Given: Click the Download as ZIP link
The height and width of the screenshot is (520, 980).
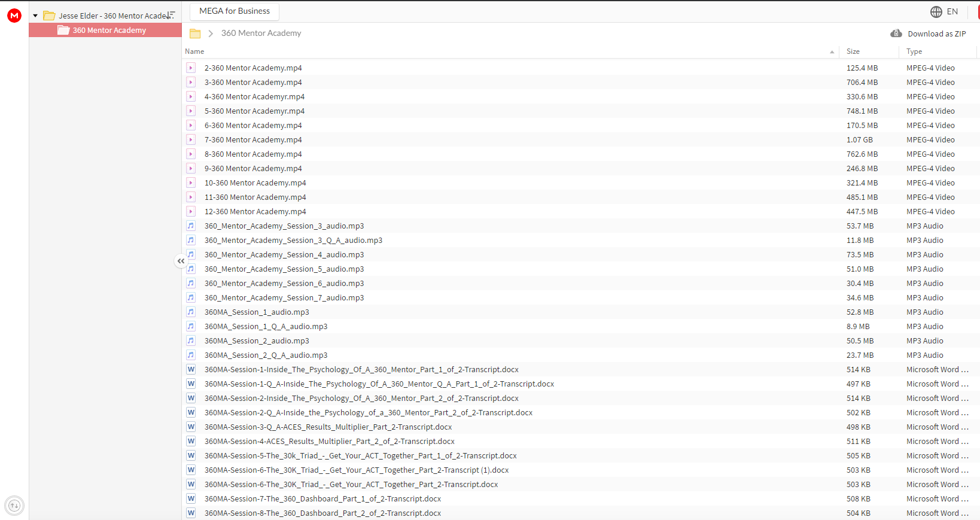Looking at the screenshot, I should 937,34.
